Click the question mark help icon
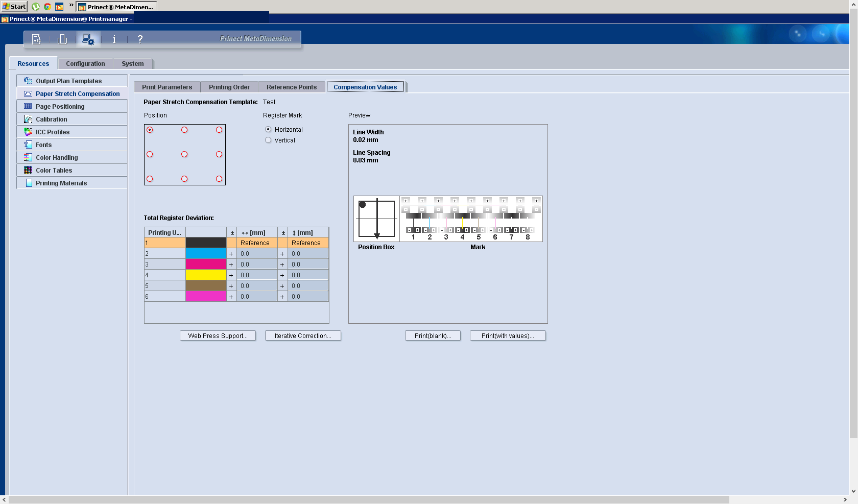Viewport: 858px width, 504px height. 140,39
